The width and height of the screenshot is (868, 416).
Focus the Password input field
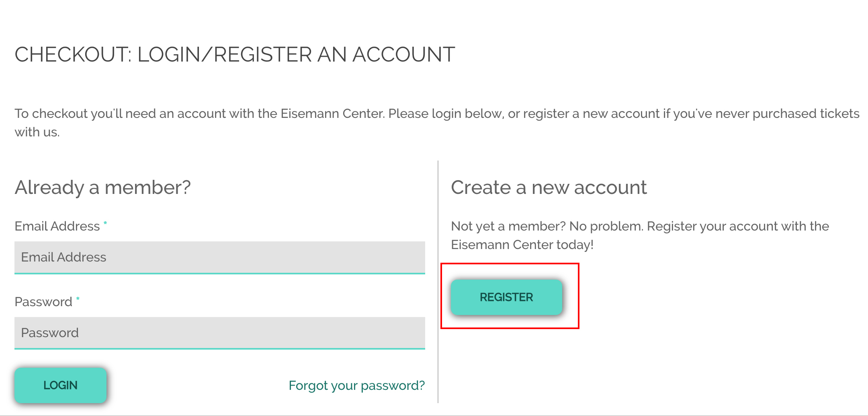[x=219, y=333]
